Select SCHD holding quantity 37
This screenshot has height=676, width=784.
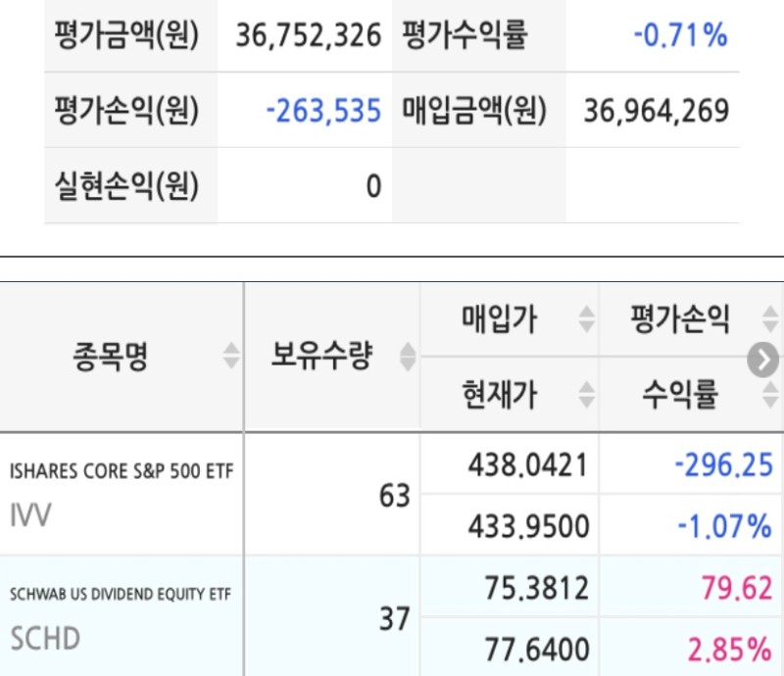pyautogui.click(x=395, y=619)
